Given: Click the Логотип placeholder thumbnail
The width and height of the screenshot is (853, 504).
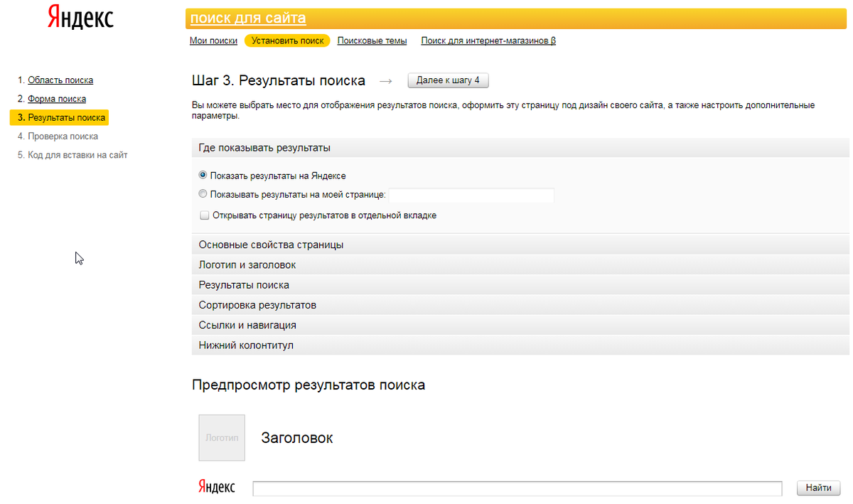Looking at the screenshot, I should click(x=222, y=438).
